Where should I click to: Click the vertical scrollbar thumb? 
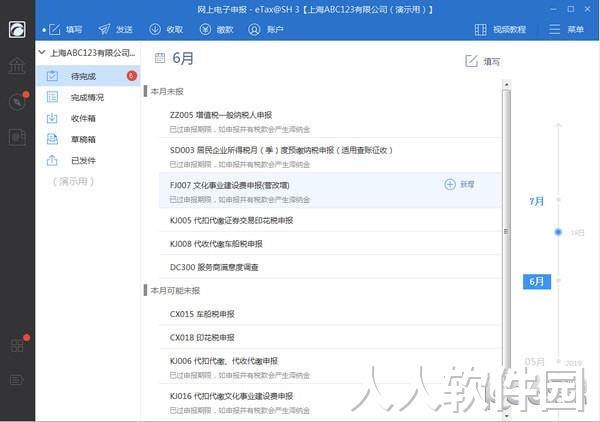[507, 230]
